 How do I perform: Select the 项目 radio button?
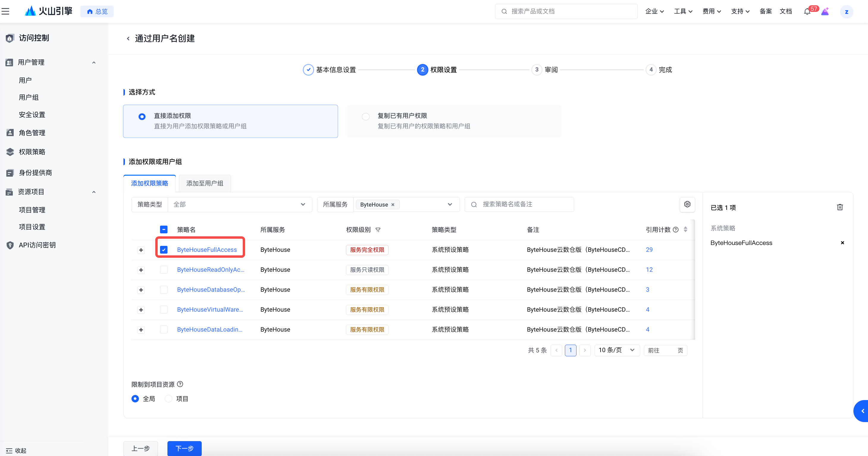tap(168, 399)
